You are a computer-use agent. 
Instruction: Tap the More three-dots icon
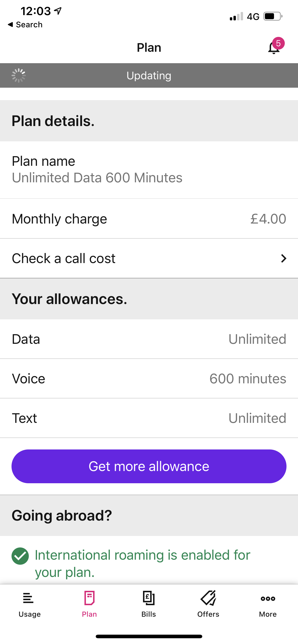coord(268,598)
